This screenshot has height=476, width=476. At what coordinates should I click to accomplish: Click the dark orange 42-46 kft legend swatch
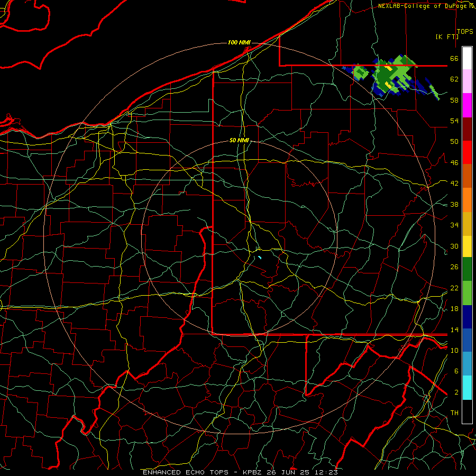(467, 176)
